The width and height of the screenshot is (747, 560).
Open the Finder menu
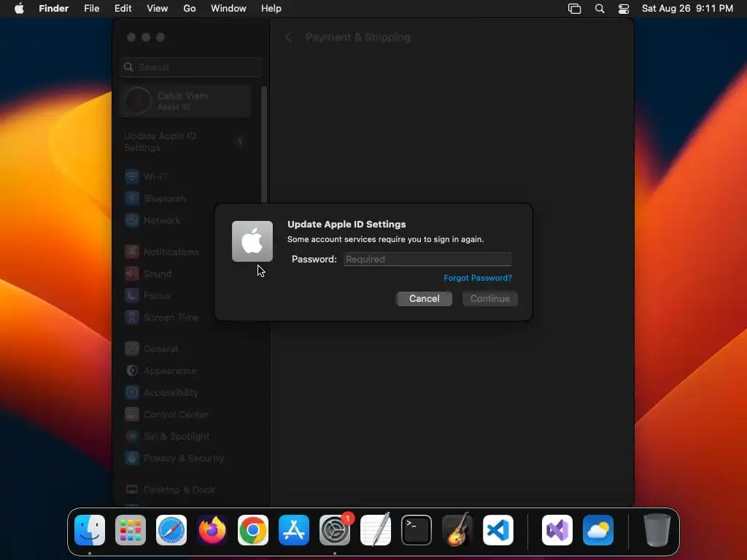click(54, 9)
